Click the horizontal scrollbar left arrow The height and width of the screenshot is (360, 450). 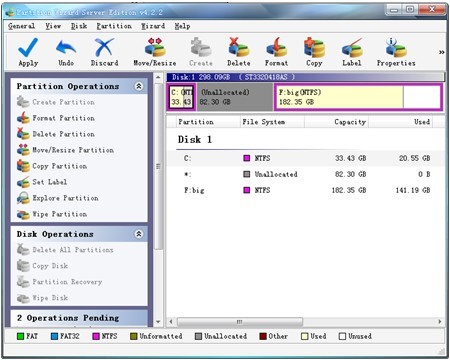[171, 322]
